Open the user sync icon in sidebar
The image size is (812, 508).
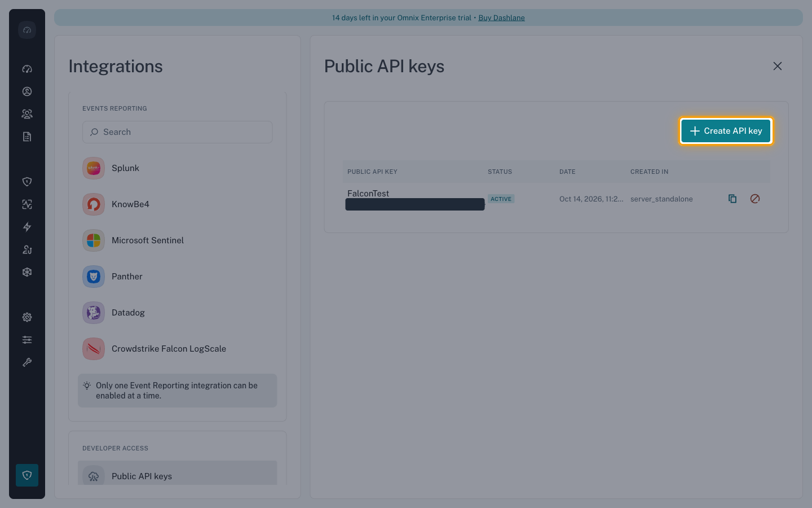[x=27, y=249]
